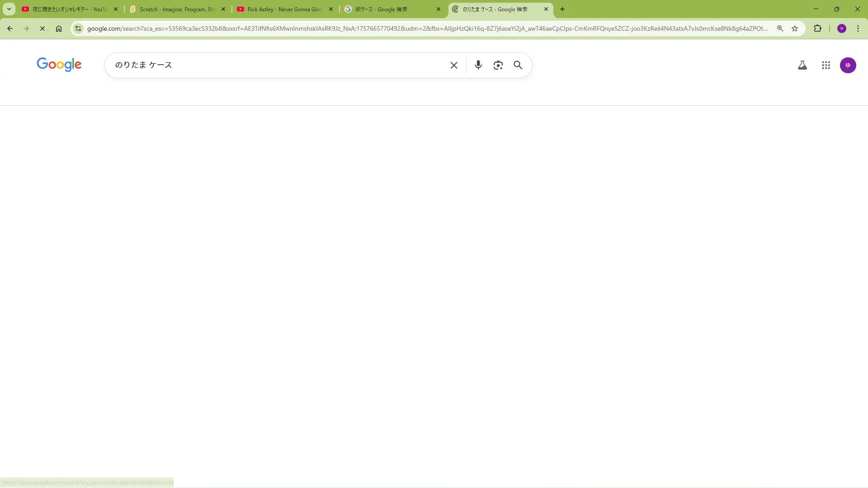Open Google Lens image search
This screenshot has height=488, width=868.
(498, 65)
